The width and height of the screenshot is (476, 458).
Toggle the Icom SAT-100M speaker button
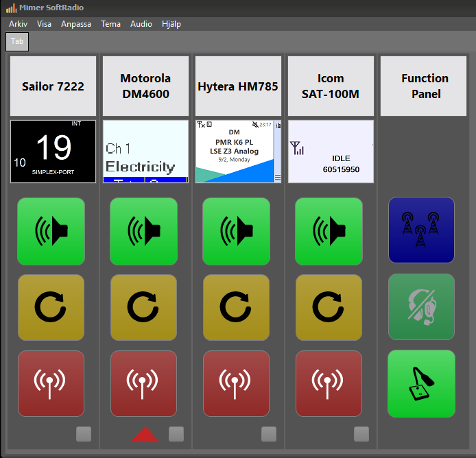pyautogui.click(x=329, y=231)
